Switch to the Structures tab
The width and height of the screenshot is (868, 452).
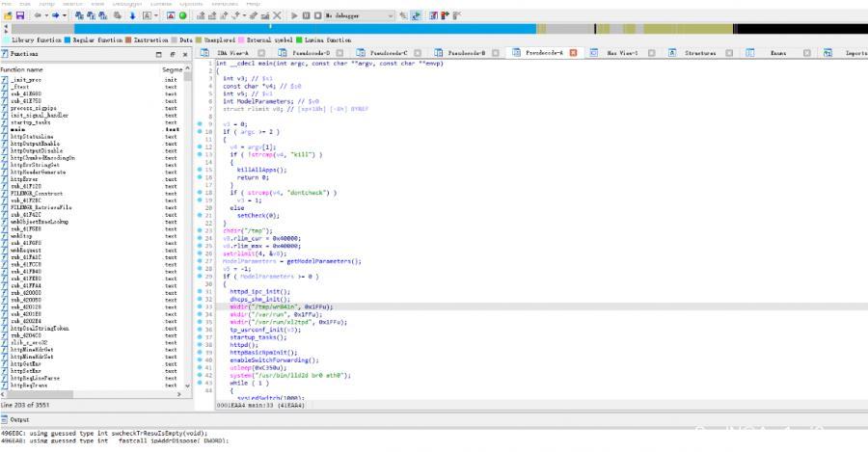(x=700, y=53)
